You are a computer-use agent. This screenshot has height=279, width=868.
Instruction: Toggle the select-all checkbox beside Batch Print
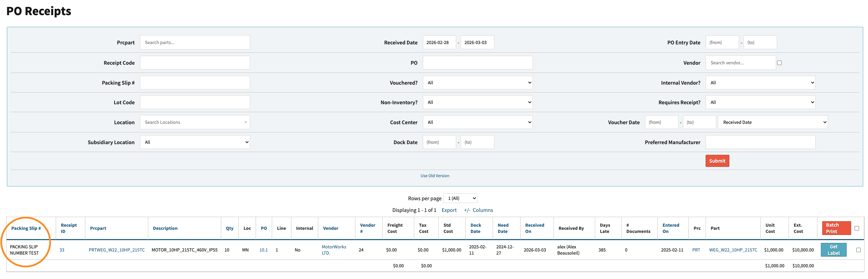857,228
